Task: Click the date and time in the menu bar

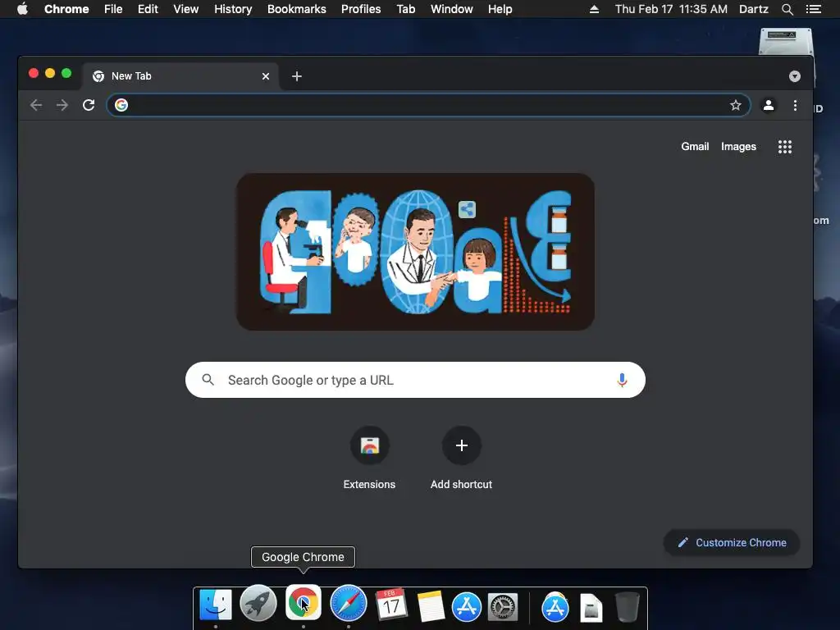Action: [x=671, y=9]
